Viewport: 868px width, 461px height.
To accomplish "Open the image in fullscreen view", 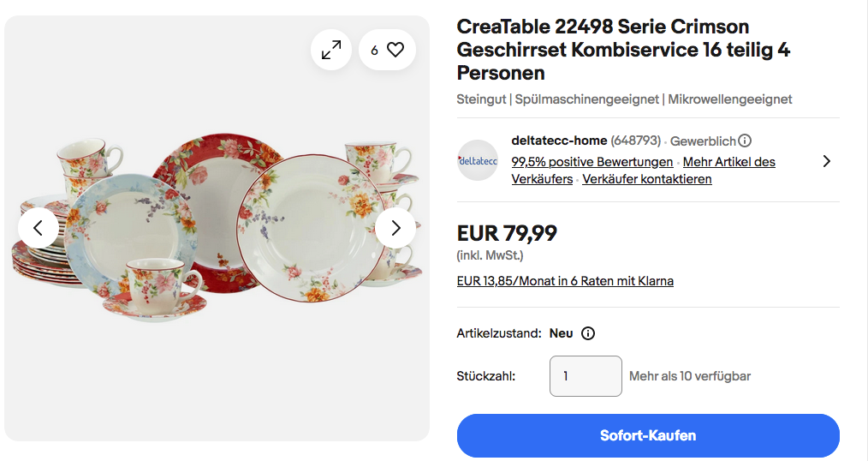I will [331, 50].
